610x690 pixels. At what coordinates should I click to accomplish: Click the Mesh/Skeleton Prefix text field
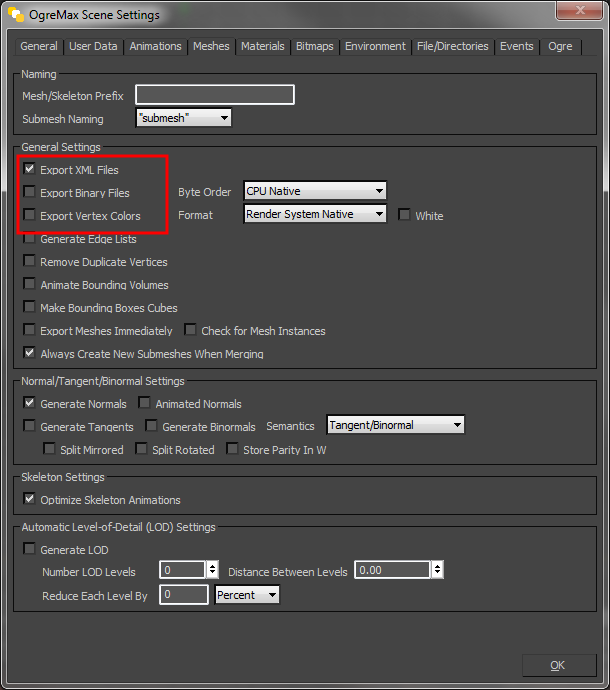coord(215,95)
